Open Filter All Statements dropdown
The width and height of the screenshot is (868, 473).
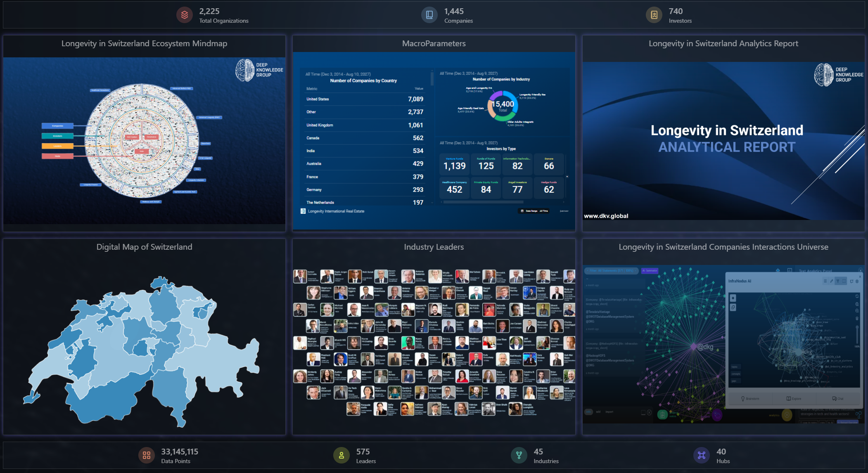coord(612,271)
